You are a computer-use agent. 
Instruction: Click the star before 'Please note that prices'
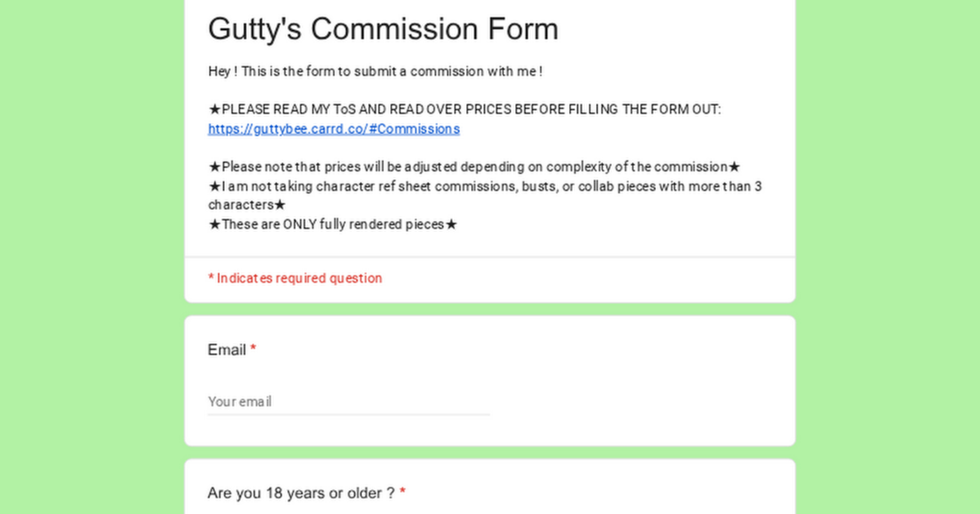click(x=215, y=167)
